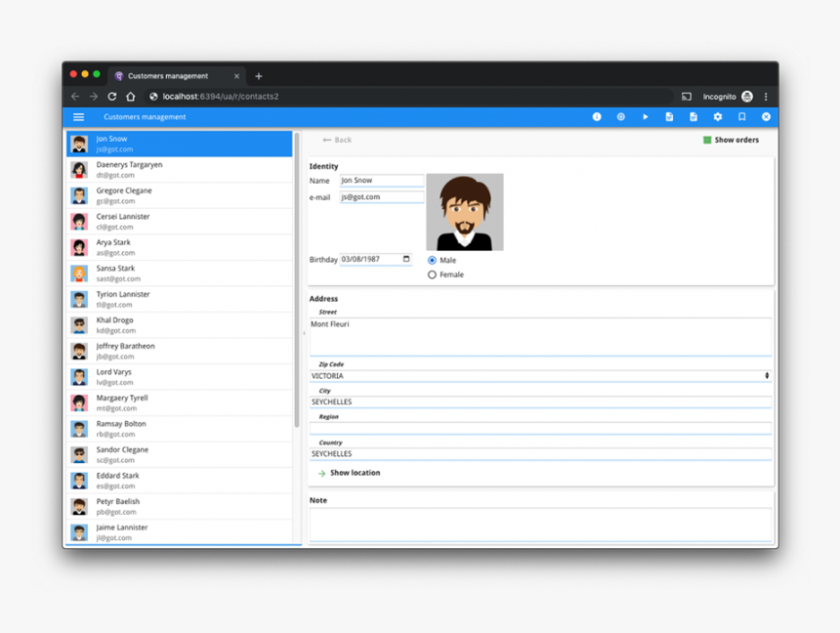Open the Birthday calendar date picker

[x=406, y=260]
